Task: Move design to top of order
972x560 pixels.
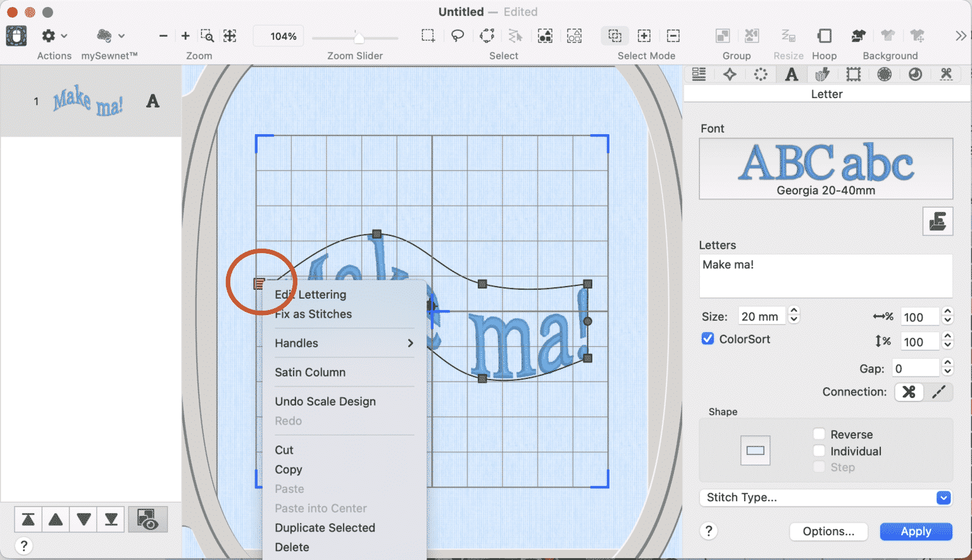Action: click(28, 520)
